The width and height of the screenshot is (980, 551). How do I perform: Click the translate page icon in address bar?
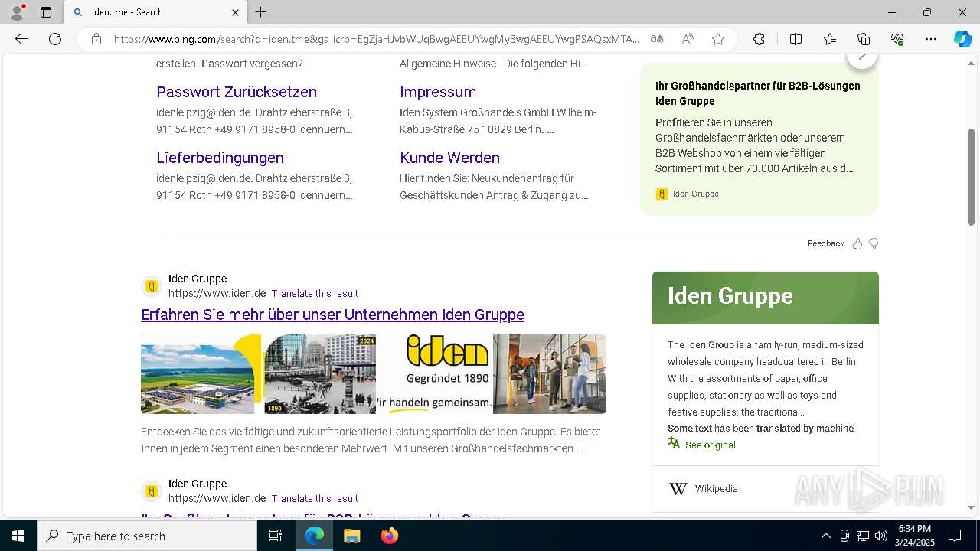pyautogui.click(x=657, y=39)
